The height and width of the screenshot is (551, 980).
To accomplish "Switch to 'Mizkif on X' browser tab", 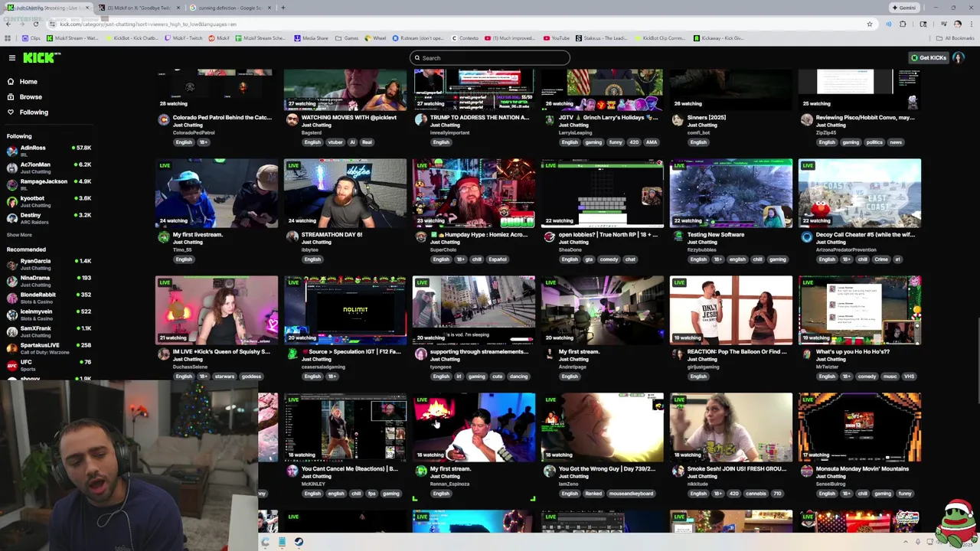I will pyautogui.click(x=139, y=8).
